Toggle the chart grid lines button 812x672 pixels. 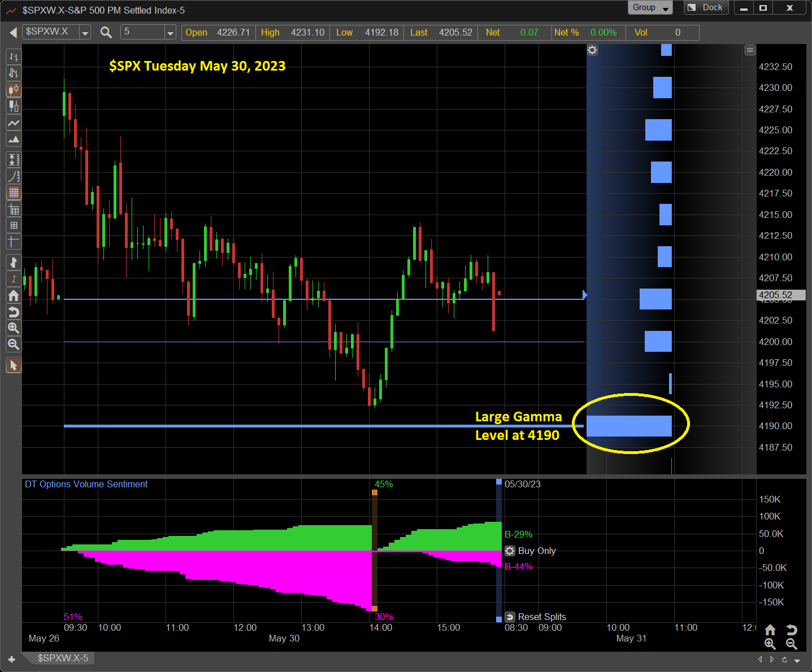click(x=14, y=193)
